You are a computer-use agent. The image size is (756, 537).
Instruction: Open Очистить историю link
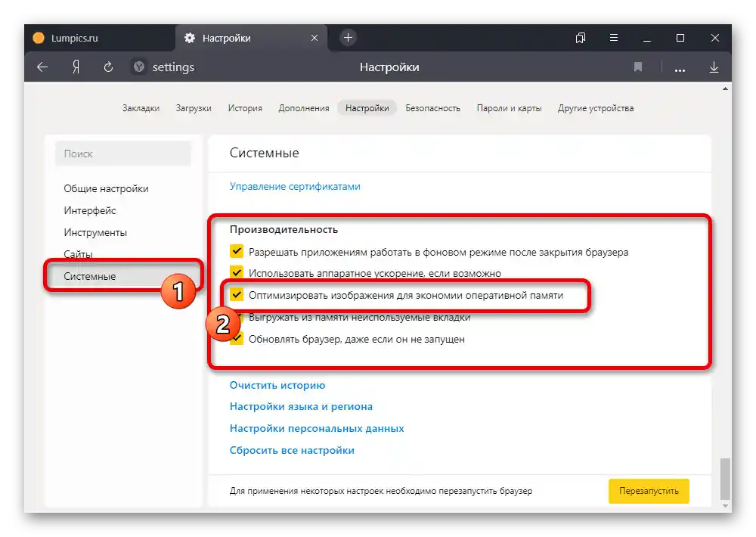click(x=277, y=385)
